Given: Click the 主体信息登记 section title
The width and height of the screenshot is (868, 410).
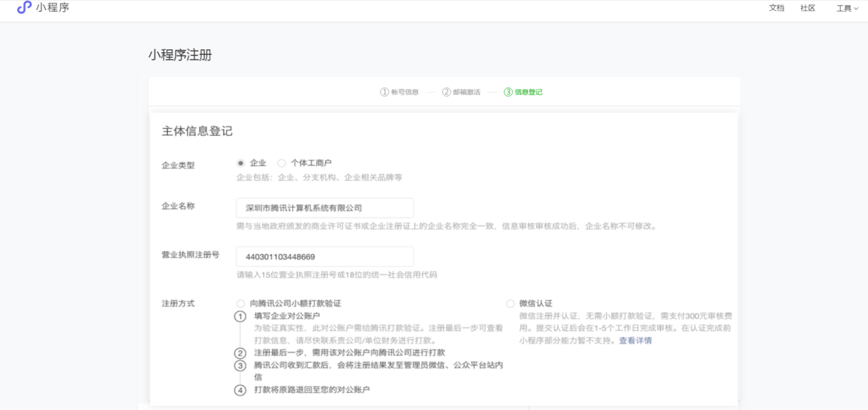Looking at the screenshot, I should 197,131.
